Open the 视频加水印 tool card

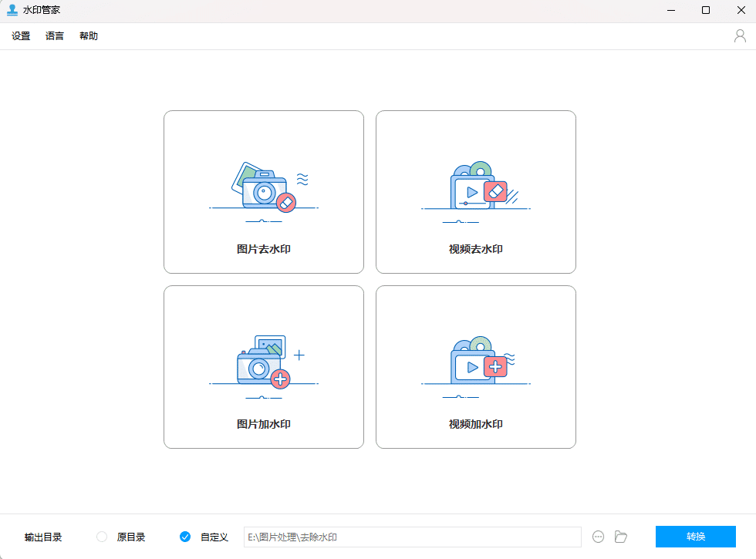(475, 367)
